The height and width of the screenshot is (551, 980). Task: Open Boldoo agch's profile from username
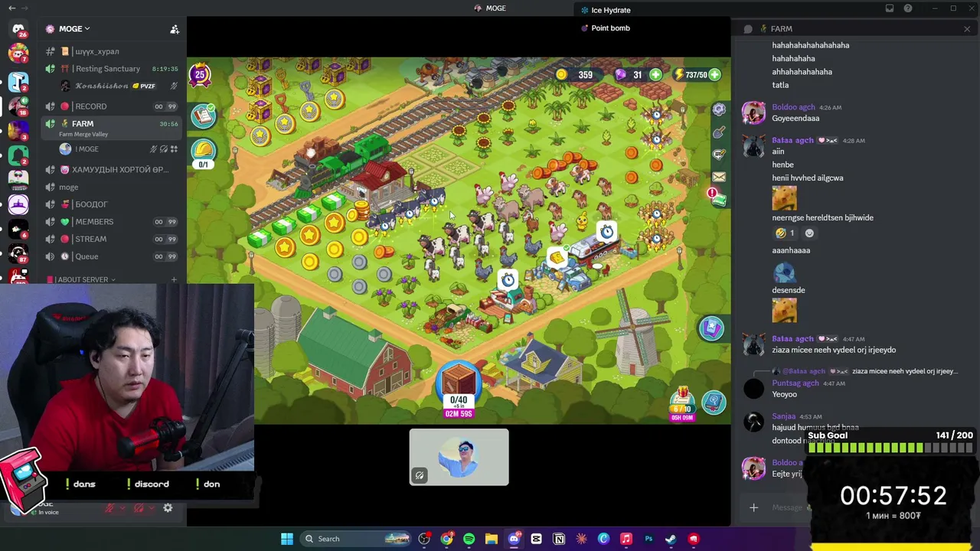(x=793, y=107)
